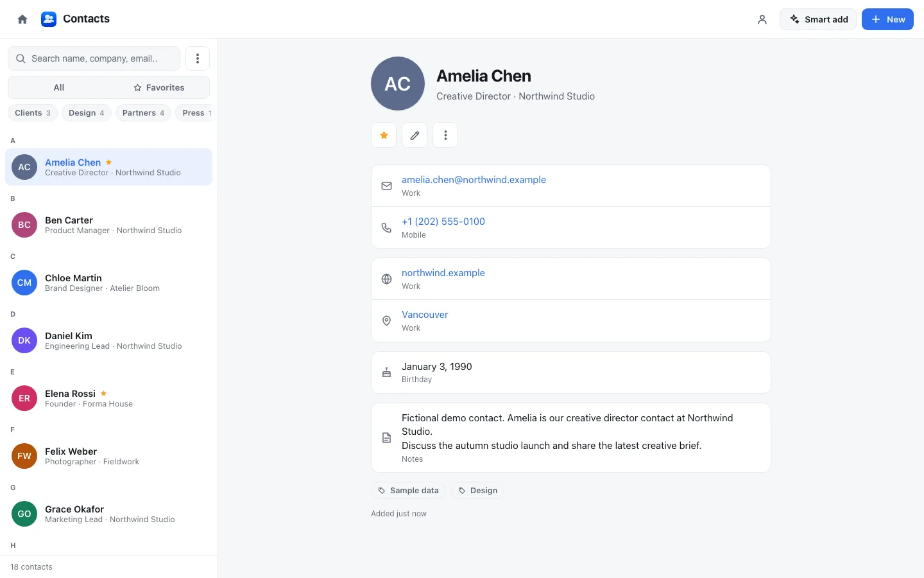Click the phone icon in the mobile row
924x578 pixels.
[x=386, y=227]
